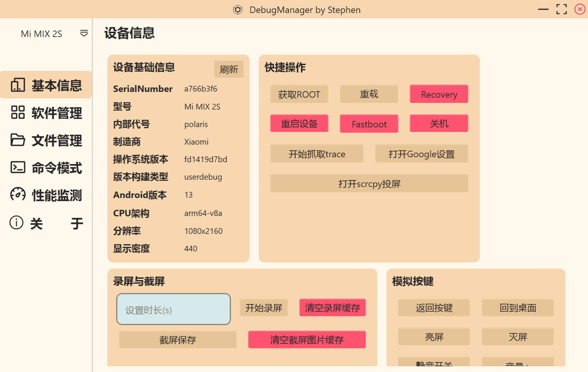
Task: Click the device phone icon for 基本信息
Action: coord(18,85)
